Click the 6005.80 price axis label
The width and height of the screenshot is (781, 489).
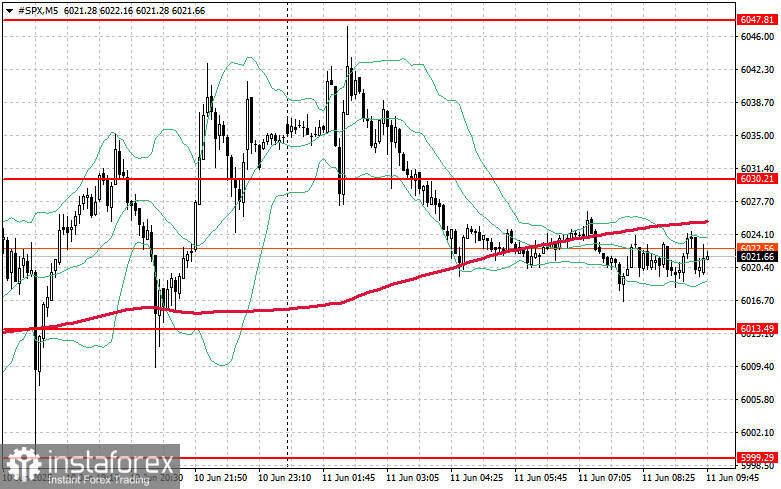(x=757, y=399)
